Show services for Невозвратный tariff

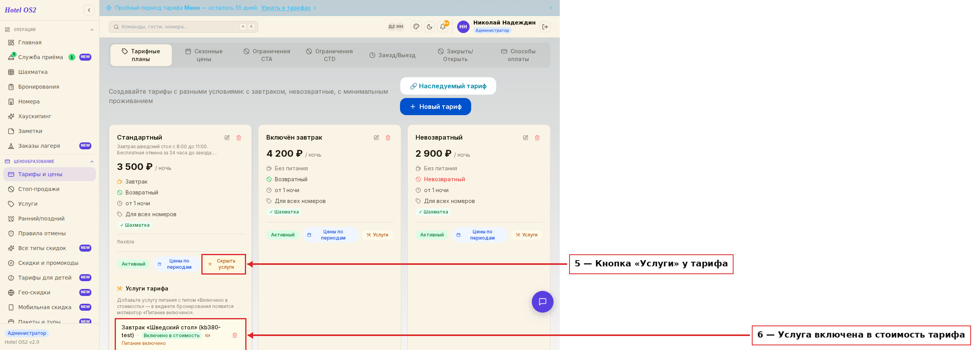coord(526,235)
